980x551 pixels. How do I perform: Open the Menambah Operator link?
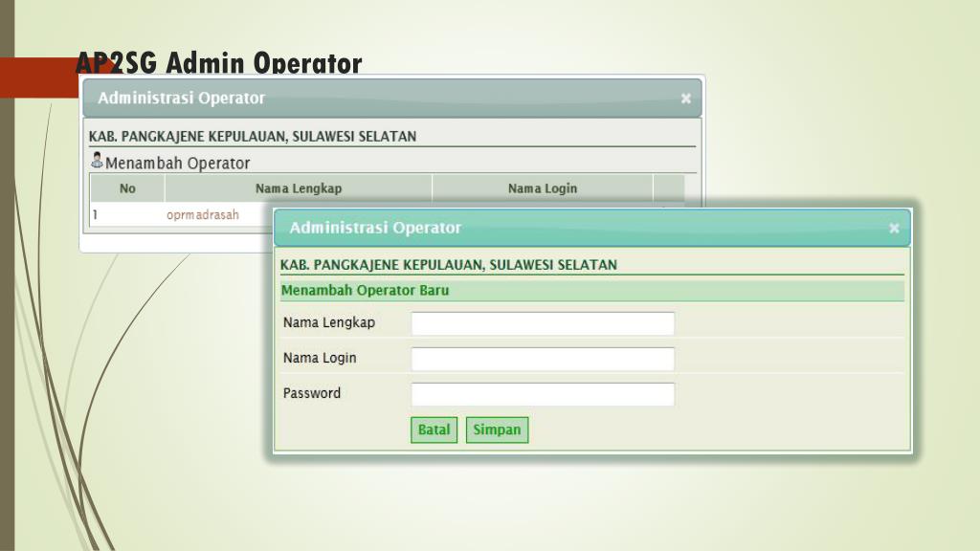177,163
